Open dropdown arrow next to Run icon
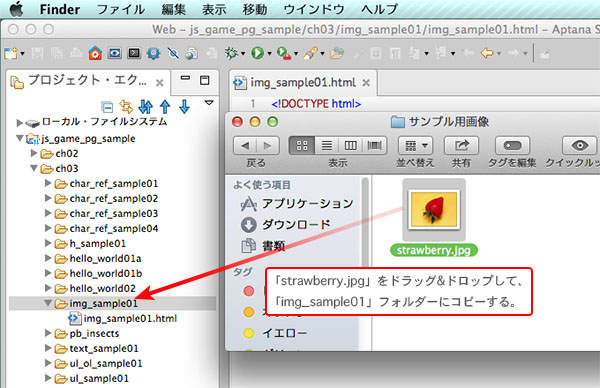The height and width of the screenshot is (388, 600). coord(269,54)
